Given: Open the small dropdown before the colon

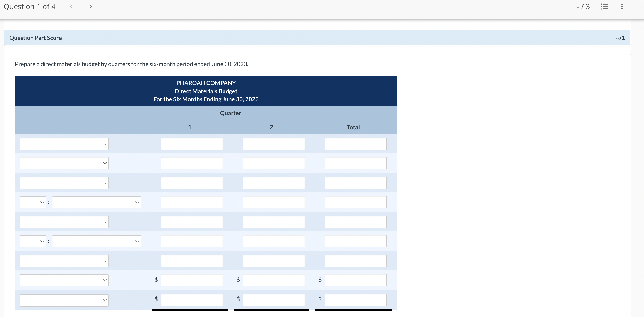Looking at the screenshot, I should [33, 202].
